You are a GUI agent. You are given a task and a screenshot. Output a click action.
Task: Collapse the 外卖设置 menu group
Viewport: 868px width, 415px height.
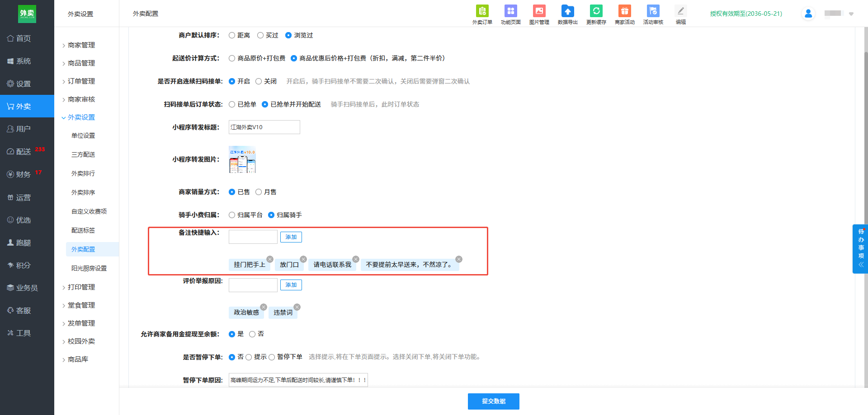[x=81, y=117]
